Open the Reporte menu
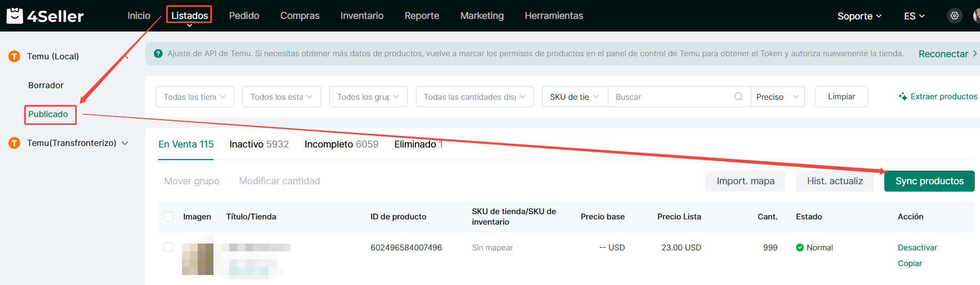Screen dimensions: 980x285 click(x=422, y=16)
